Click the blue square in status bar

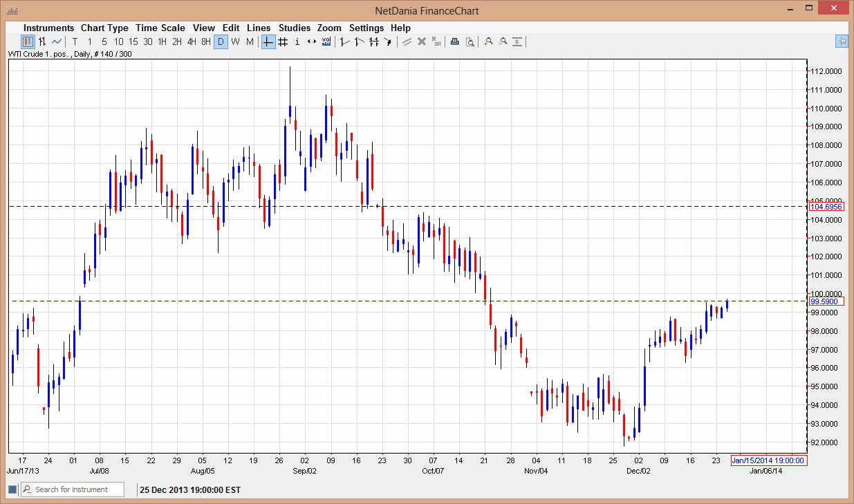12,489
